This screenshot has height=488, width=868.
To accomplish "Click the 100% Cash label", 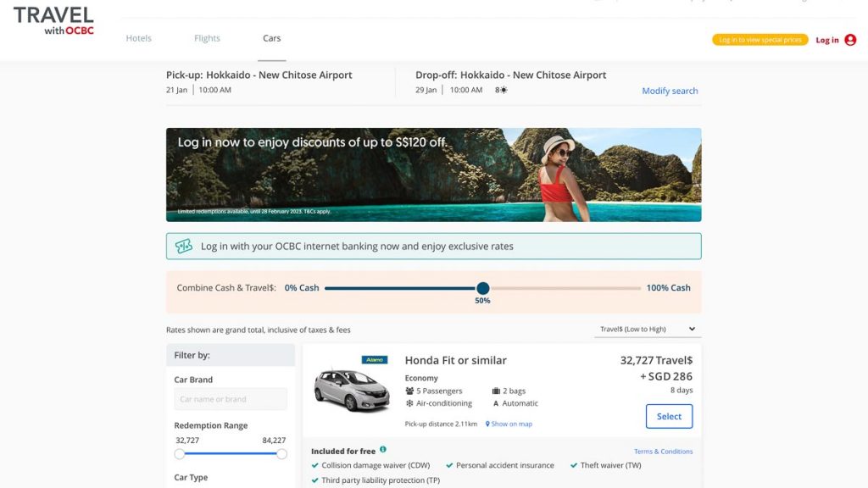I will pos(668,288).
